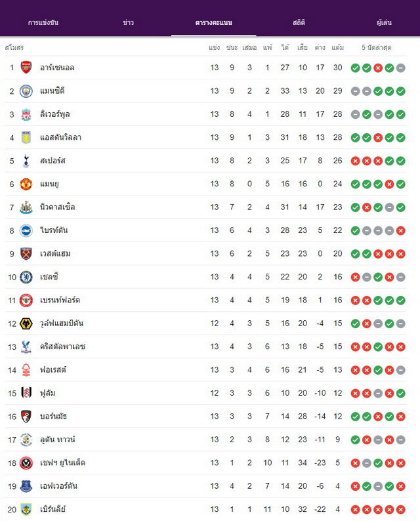Click Manchester United's red loss result icon
420x521 pixels.
coord(389,184)
